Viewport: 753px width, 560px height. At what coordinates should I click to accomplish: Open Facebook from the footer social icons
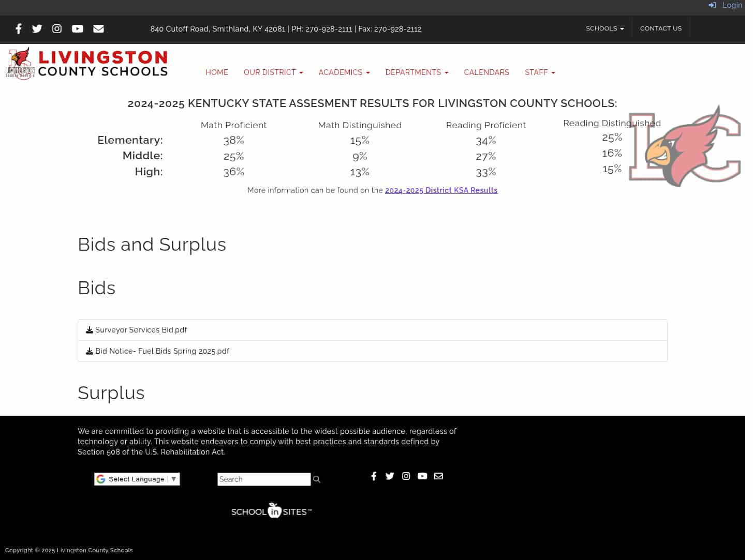point(374,476)
